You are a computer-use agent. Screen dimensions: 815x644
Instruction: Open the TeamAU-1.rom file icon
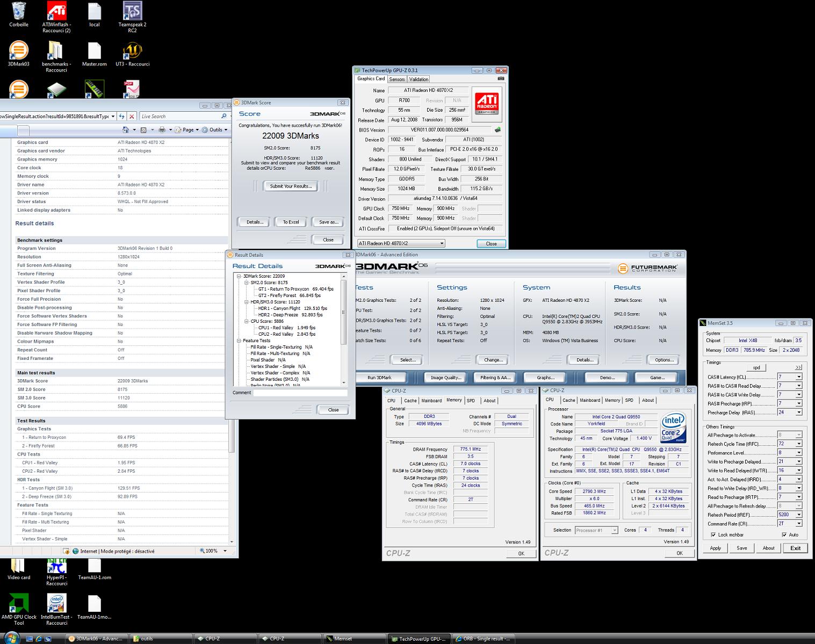[94, 569]
